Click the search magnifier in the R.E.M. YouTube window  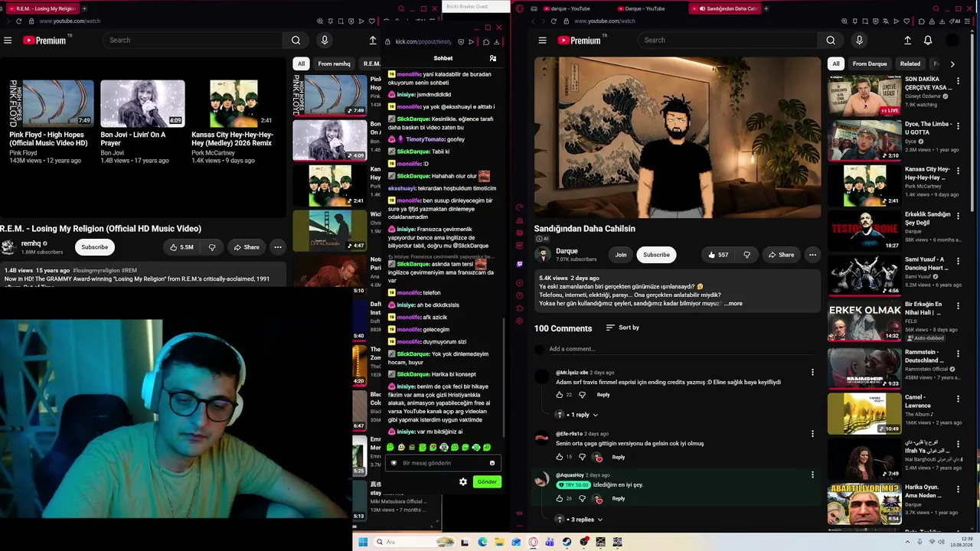pyautogui.click(x=296, y=40)
